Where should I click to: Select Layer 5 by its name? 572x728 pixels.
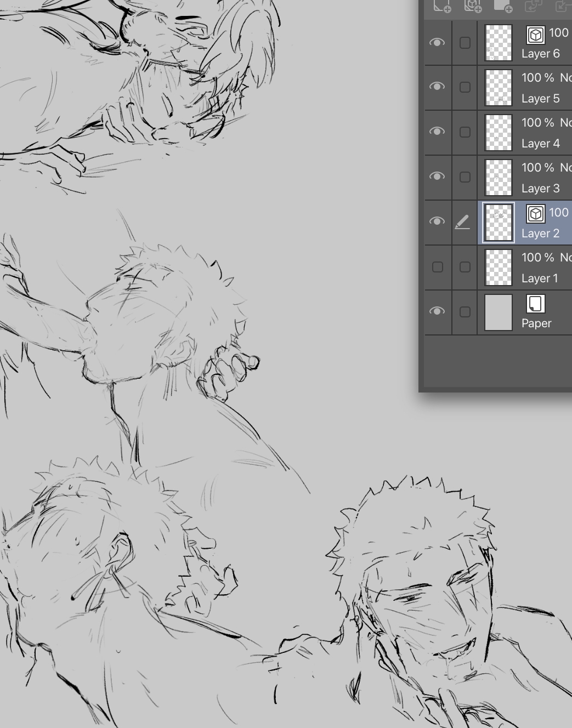[x=540, y=99]
